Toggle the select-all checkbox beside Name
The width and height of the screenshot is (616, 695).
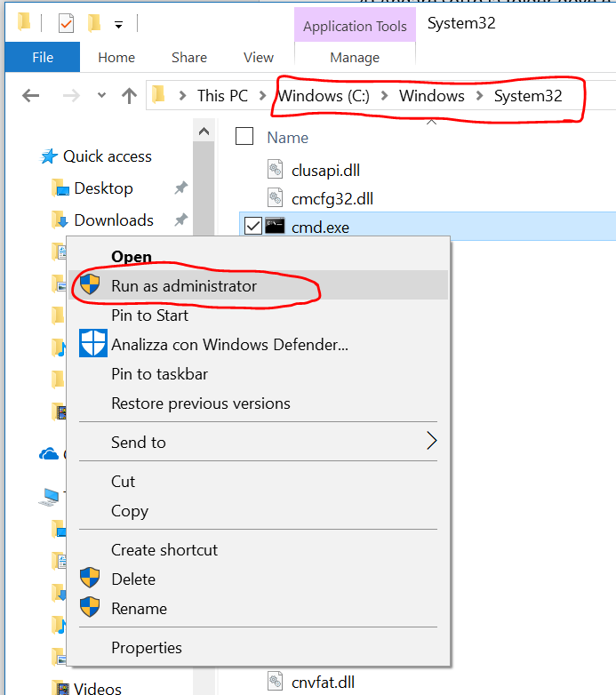pos(244,137)
